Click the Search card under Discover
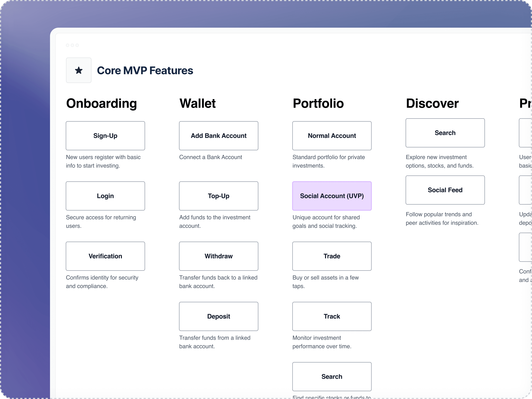The image size is (532, 399). tap(445, 133)
